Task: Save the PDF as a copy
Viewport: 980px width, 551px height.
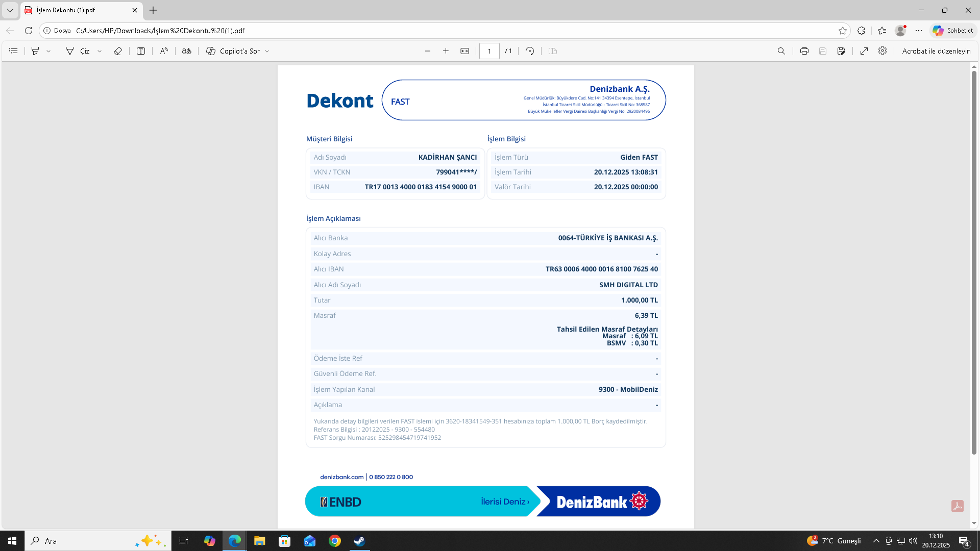Action: pyautogui.click(x=841, y=51)
